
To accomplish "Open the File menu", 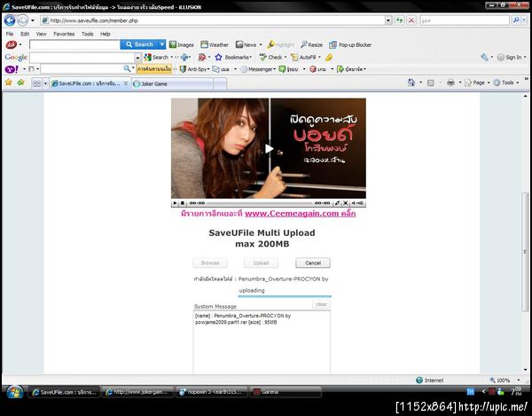I will point(10,34).
